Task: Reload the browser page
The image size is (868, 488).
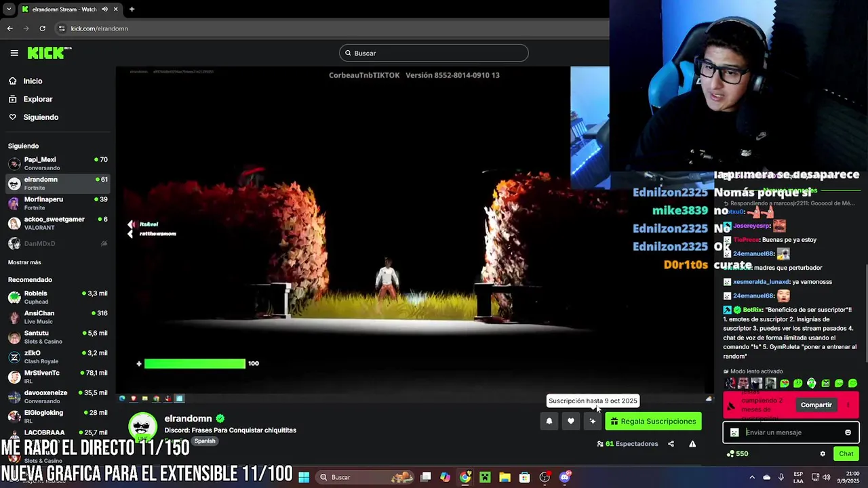Action: [42, 28]
